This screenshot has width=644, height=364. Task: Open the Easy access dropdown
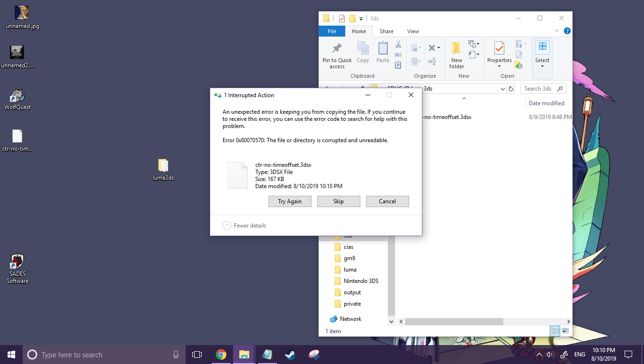click(478, 55)
